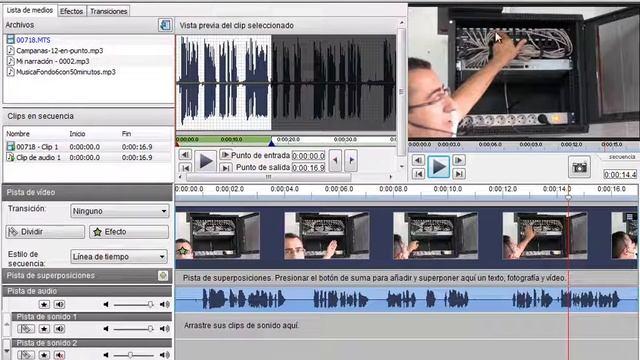Select file 00718.MTS in Archivos
Viewport: 640px width, 360px height.
(x=33, y=40)
